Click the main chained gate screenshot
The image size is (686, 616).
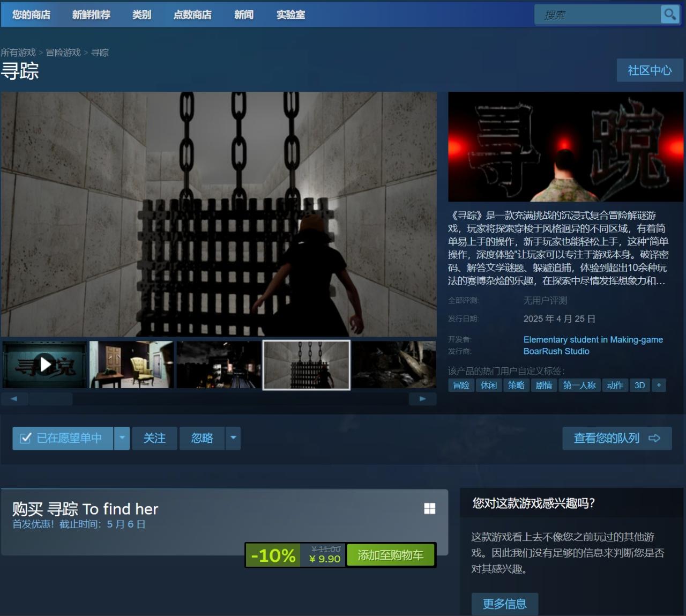[219, 214]
